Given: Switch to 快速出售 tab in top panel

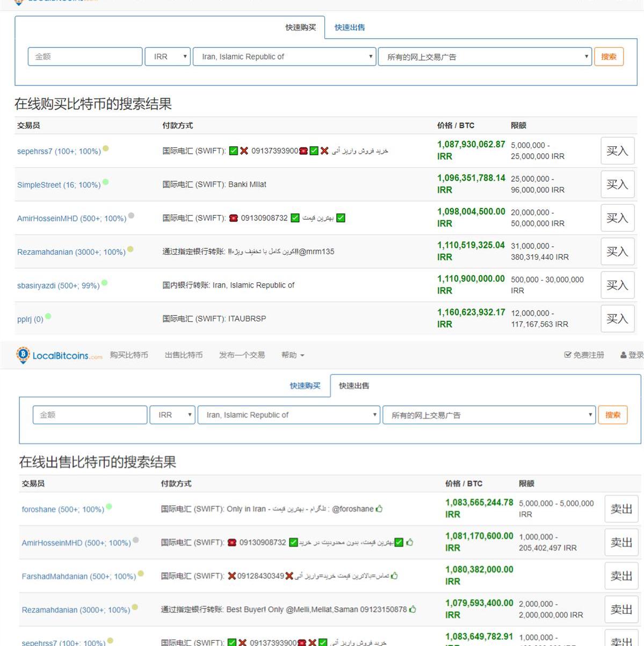Looking at the screenshot, I should tap(350, 27).
